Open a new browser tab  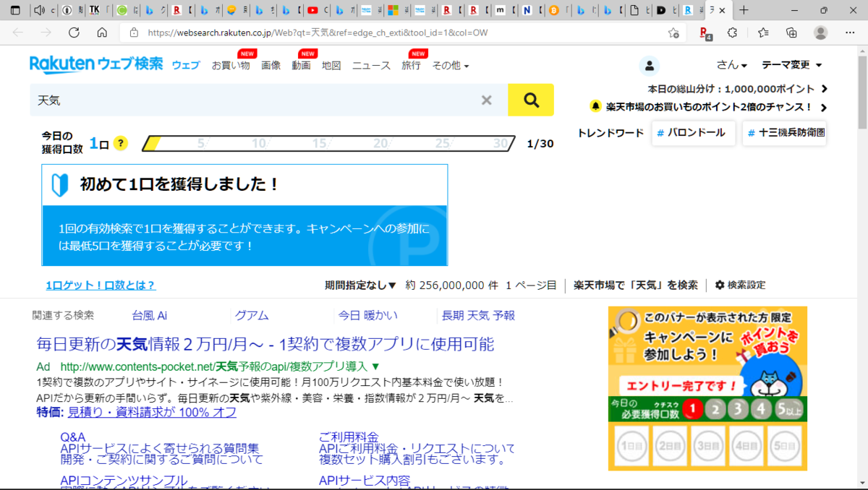tap(744, 10)
